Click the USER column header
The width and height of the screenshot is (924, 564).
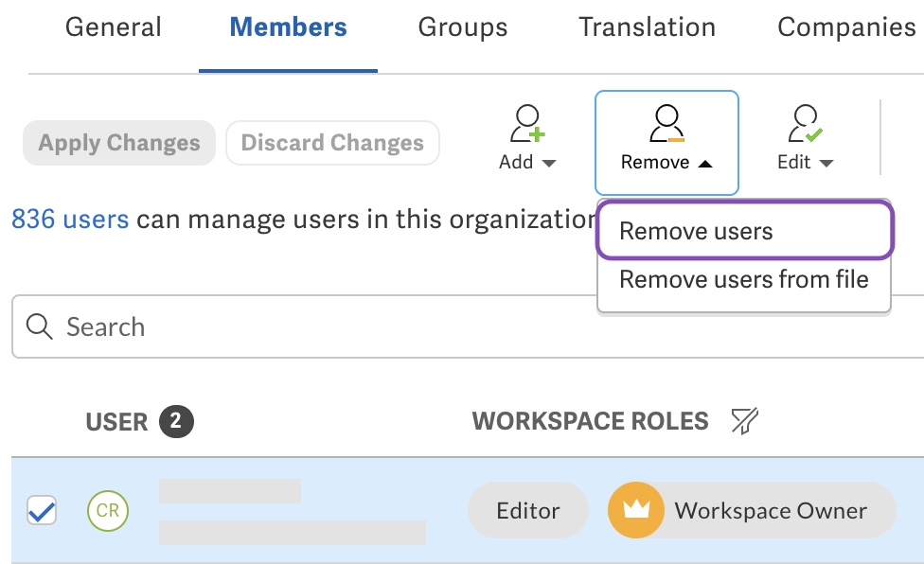point(116,422)
